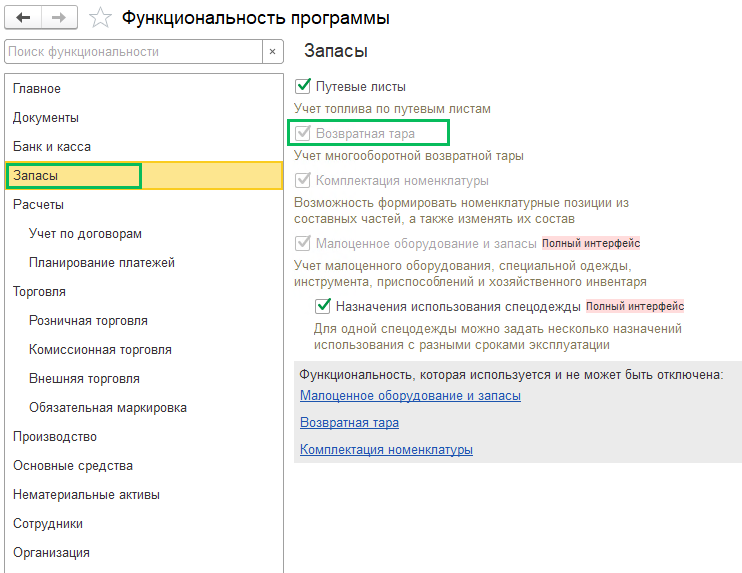Image resolution: width=742 pixels, height=573 pixels.
Task: Follow the Возвратная тара link
Action: (349, 423)
